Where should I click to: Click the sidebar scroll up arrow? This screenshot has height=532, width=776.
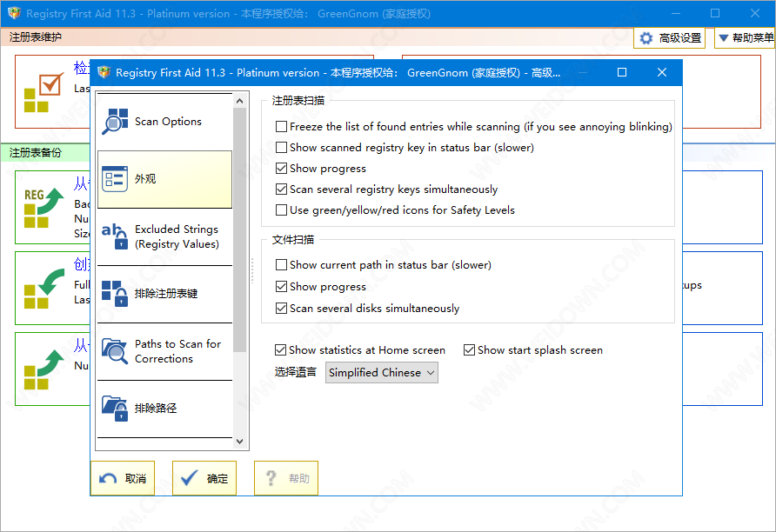240,101
